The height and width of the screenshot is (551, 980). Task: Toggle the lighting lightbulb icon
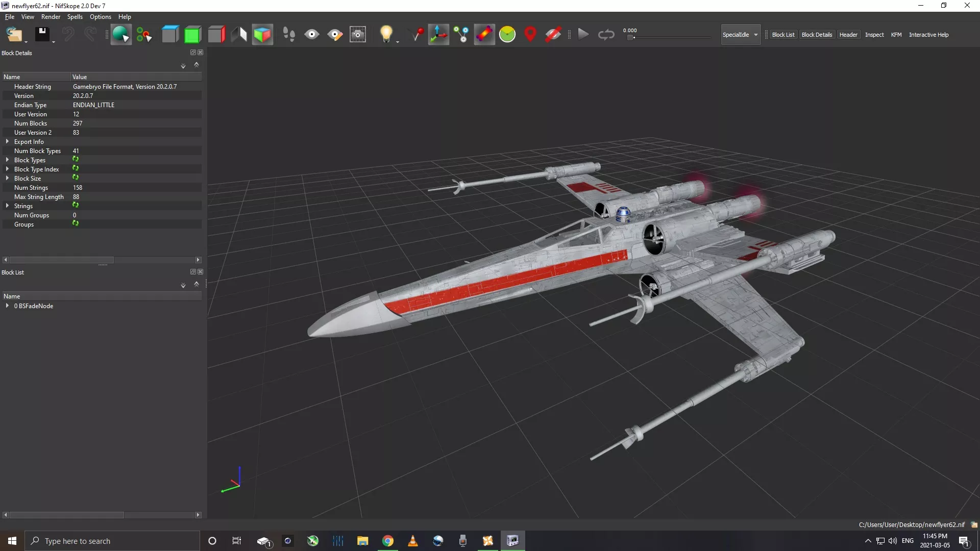pyautogui.click(x=386, y=34)
